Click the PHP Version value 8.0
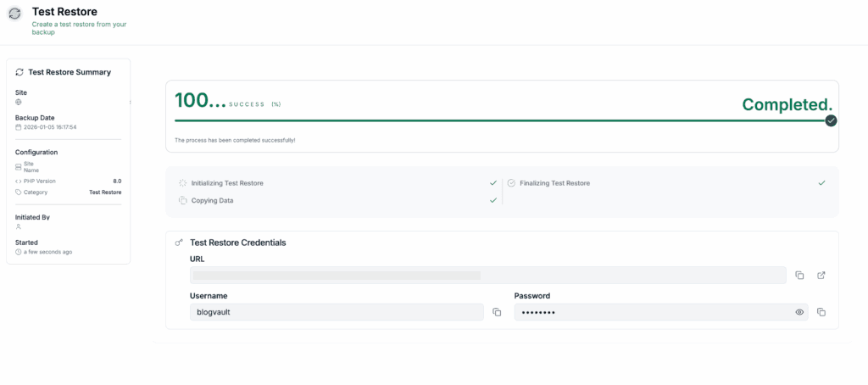 [x=117, y=181]
